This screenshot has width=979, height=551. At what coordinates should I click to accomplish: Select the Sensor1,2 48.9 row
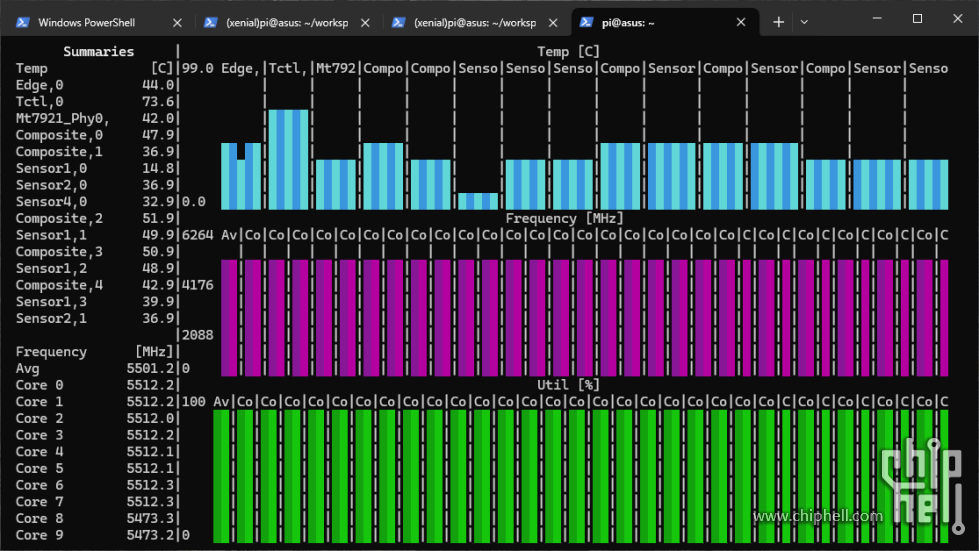point(95,268)
